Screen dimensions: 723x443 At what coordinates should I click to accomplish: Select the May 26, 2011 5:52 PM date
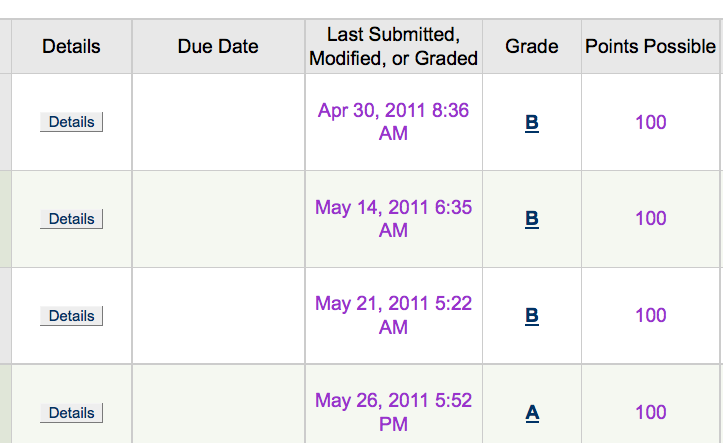click(x=393, y=412)
